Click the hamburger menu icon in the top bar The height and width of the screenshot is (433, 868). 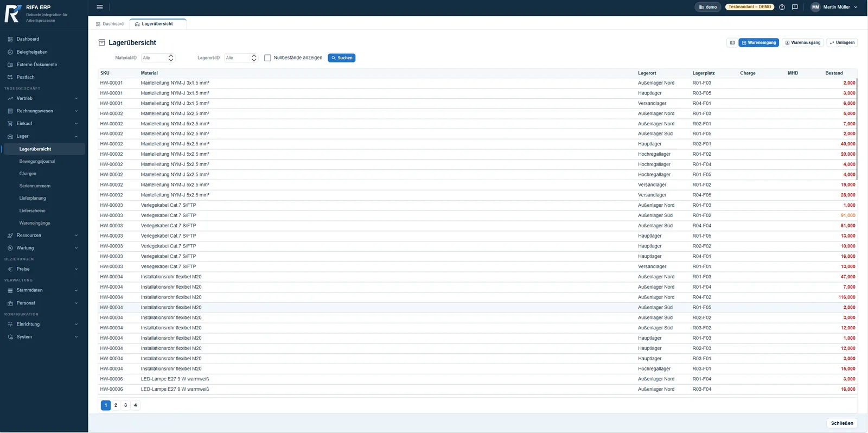[100, 7]
